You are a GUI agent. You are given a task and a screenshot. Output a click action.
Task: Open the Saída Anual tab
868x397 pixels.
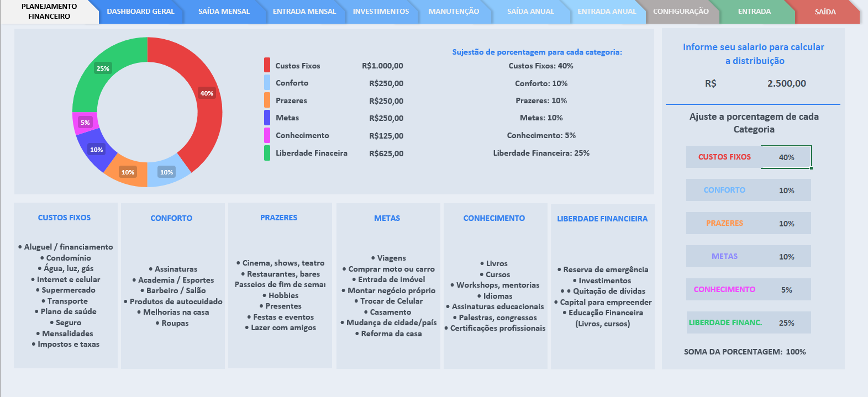pyautogui.click(x=530, y=12)
